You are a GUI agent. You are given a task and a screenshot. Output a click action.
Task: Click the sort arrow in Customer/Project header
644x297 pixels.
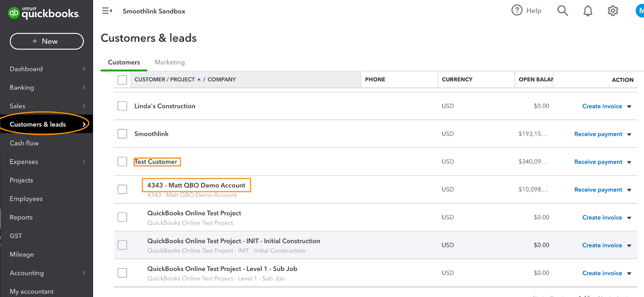[x=199, y=79]
